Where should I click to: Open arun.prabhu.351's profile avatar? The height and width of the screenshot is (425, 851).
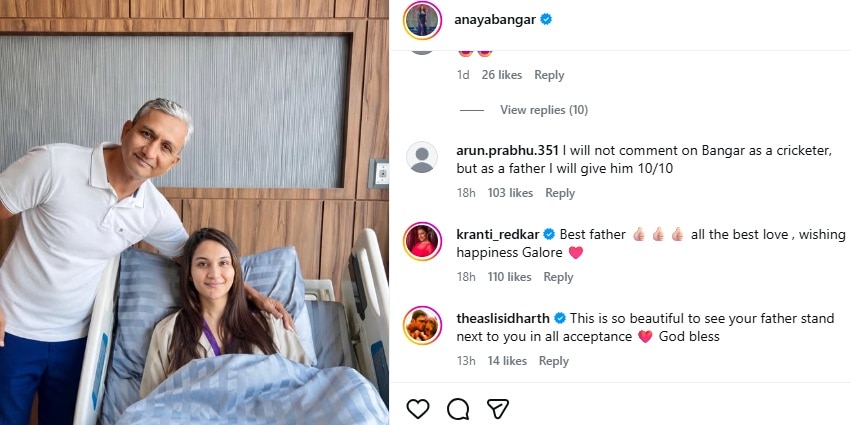coord(422,157)
